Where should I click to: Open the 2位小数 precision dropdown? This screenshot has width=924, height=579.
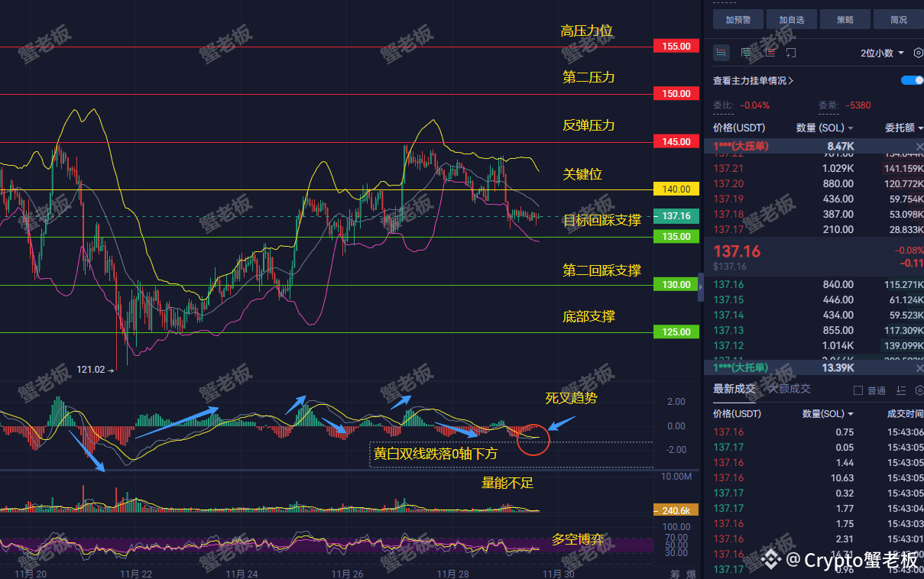click(x=882, y=53)
